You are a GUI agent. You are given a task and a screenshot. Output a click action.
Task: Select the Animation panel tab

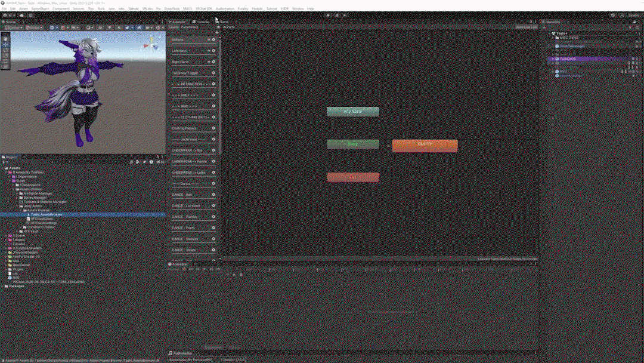pyautogui.click(x=178, y=264)
